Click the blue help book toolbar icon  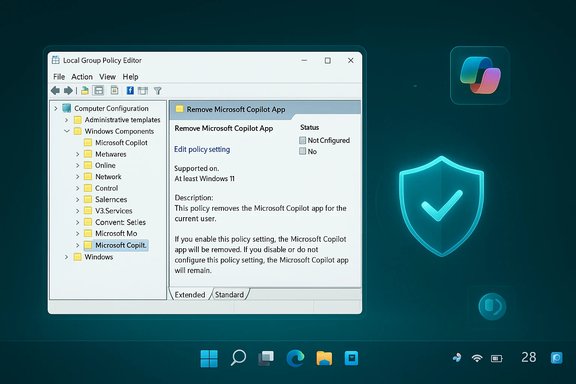(130, 90)
